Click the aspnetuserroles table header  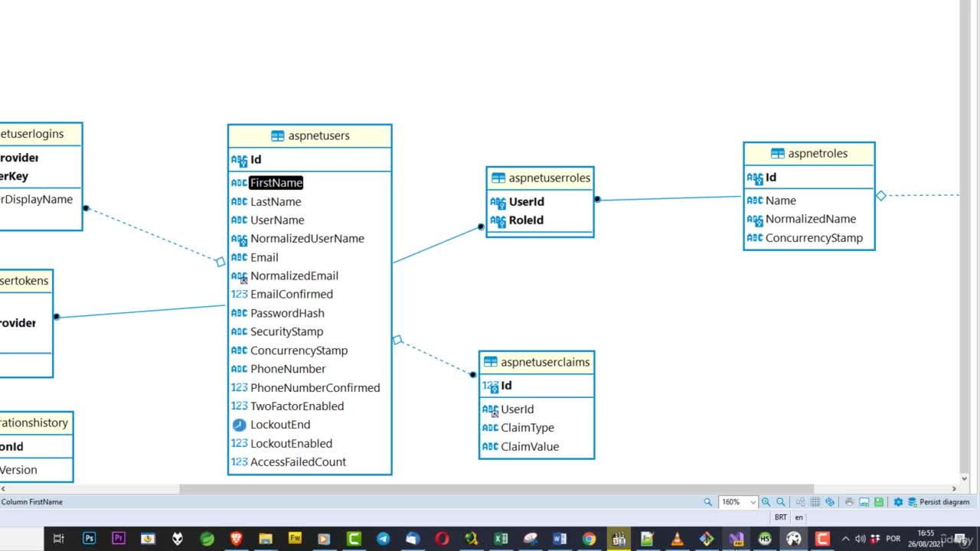pos(540,178)
